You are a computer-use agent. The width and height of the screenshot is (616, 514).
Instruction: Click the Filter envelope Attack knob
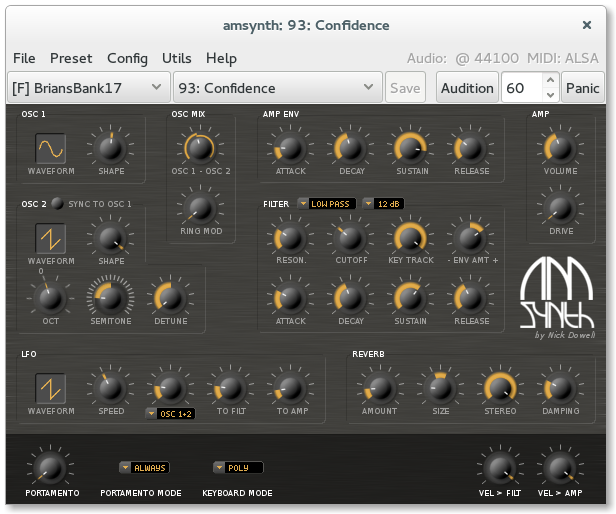(291, 298)
